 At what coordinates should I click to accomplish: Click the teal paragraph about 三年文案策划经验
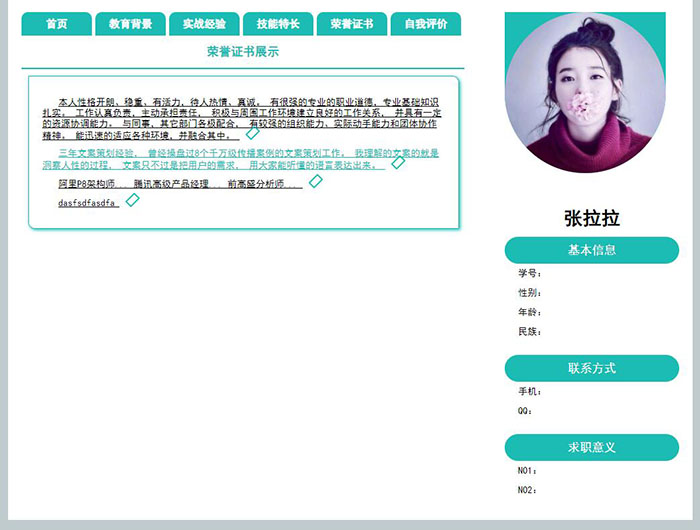(240, 158)
